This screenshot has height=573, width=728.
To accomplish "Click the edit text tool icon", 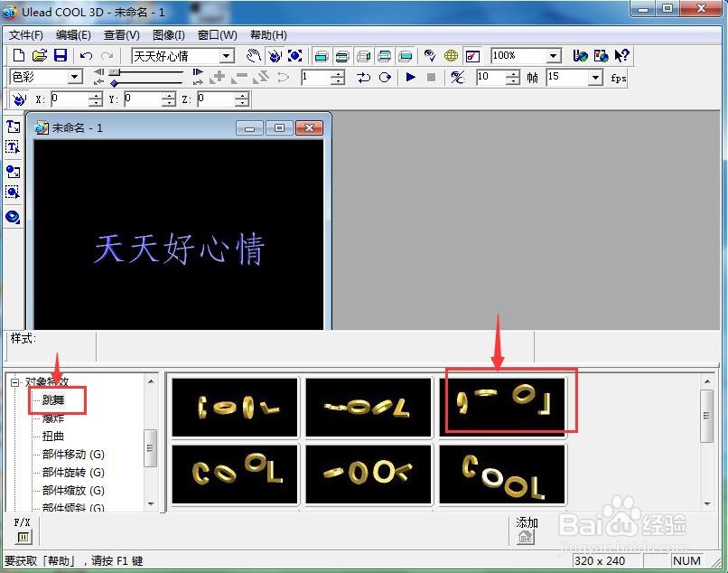I will pyautogui.click(x=13, y=147).
